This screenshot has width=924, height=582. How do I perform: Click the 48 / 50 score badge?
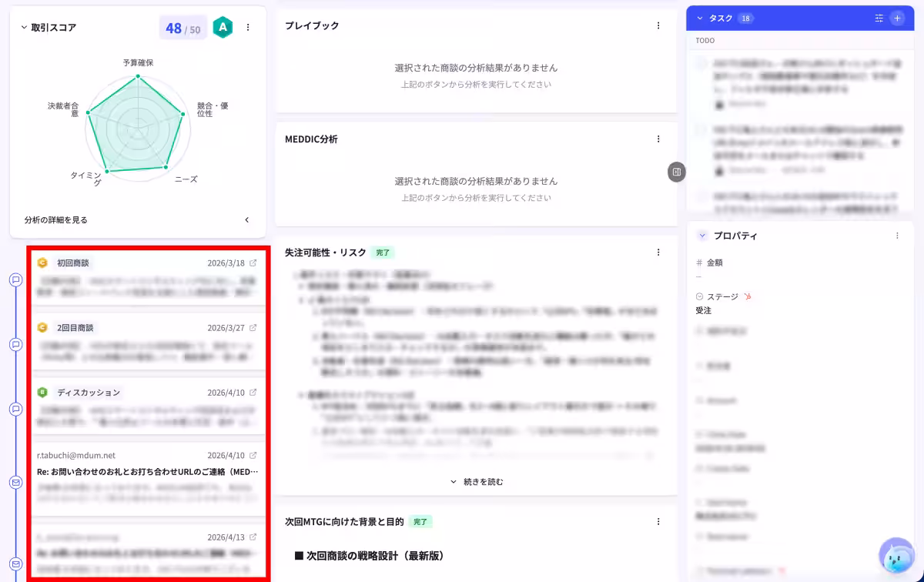[183, 28]
